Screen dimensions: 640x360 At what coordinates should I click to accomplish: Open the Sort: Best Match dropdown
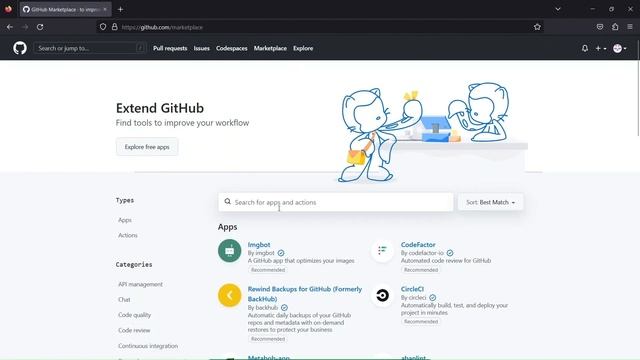click(490, 202)
